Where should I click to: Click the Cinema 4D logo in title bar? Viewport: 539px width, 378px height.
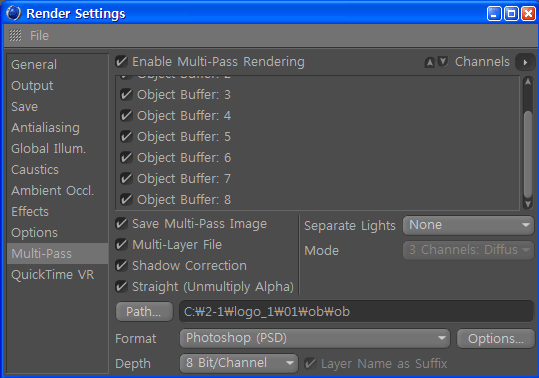tap(14, 13)
